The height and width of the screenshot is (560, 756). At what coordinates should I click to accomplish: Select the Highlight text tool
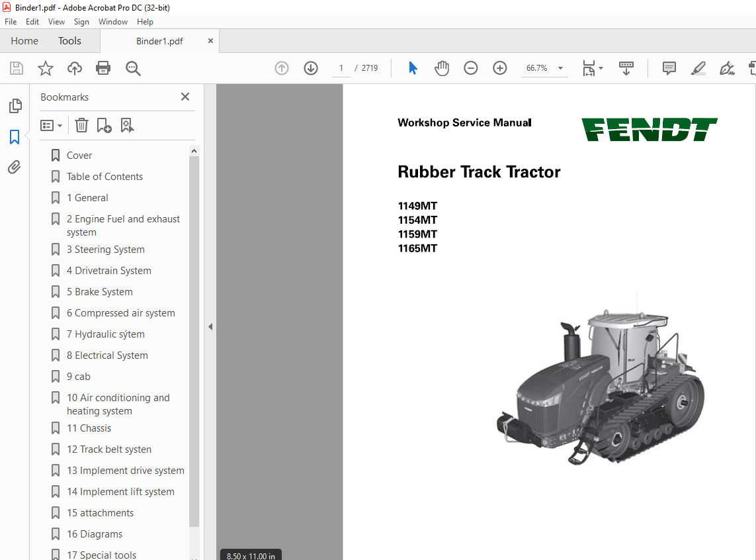pyautogui.click(x=698, y=68)
